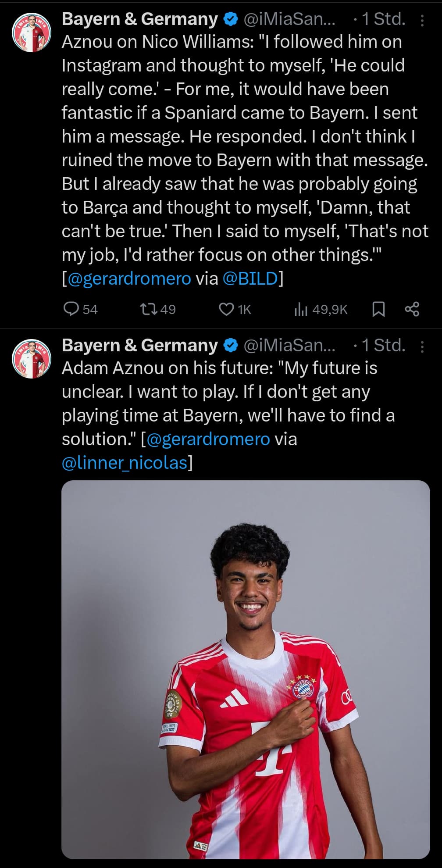Open @linner_nicolas mention link
This screenshot has width=442, height=868.
(x=125, y=463)
